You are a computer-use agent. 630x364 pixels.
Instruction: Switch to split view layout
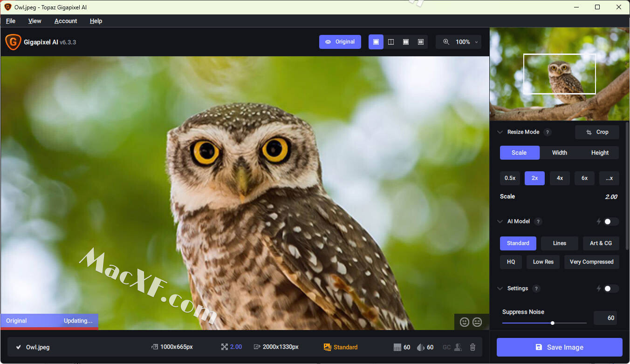[391, 42]
